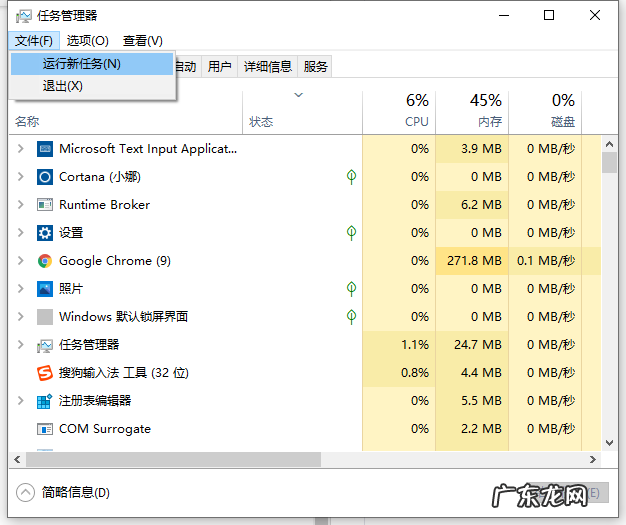Screen dimensions: 626x525
Task: Click the COM Surrogate icon
Action: (x=45, y=429)
